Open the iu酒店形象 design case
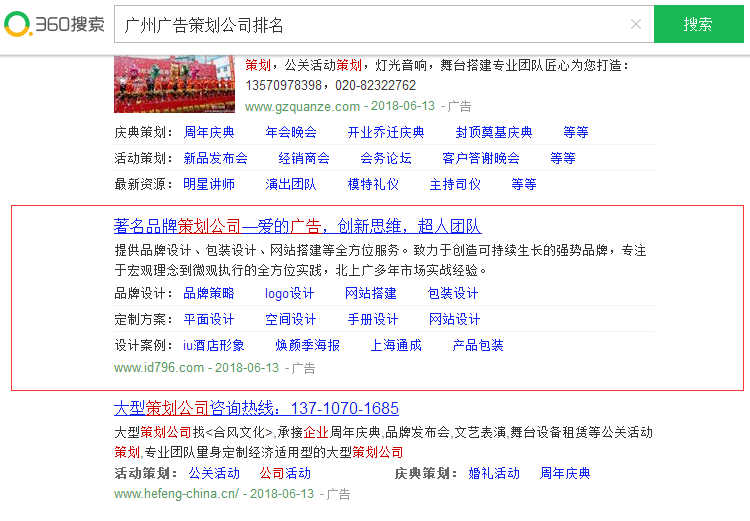 213,345
